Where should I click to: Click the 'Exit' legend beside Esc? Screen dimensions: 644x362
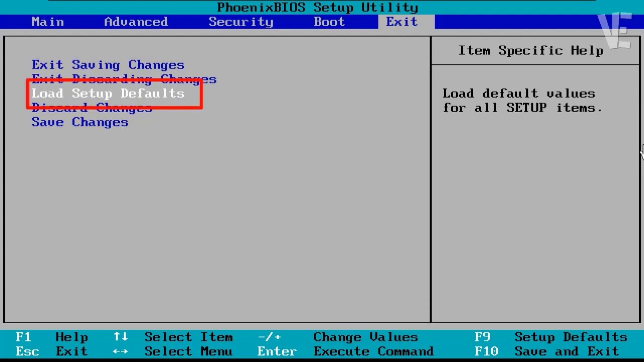72,351
